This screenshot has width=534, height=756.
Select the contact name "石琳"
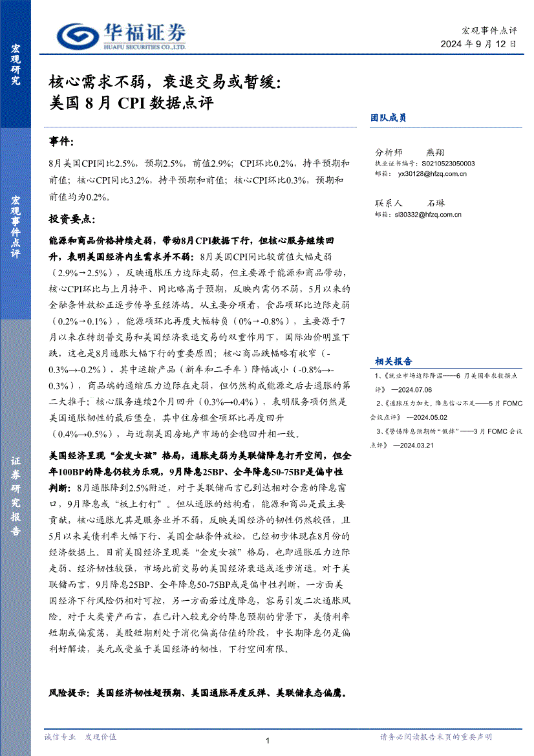coord(436,203)
